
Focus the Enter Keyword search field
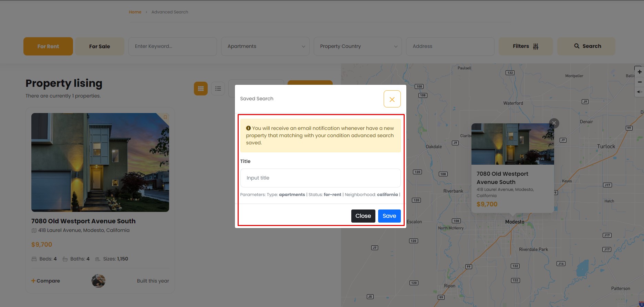173,46
